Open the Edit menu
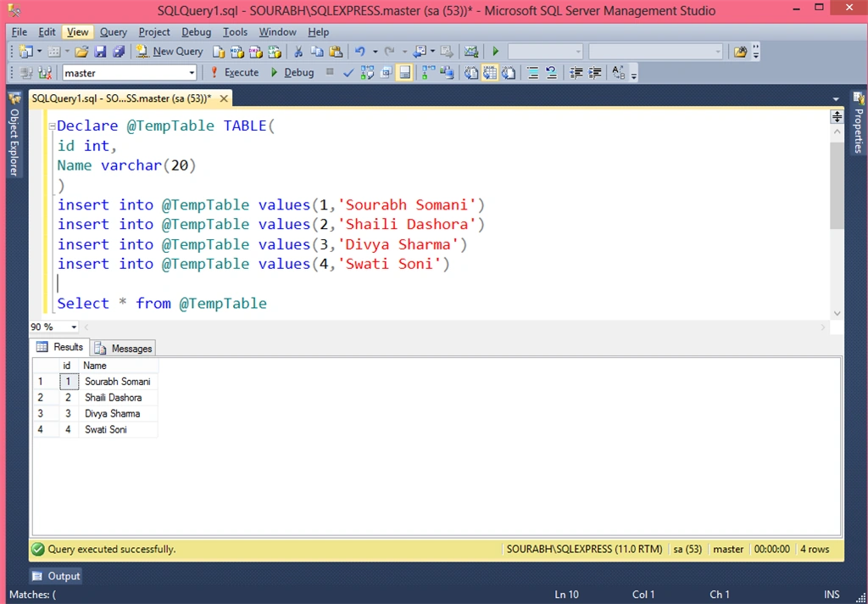This screenshot has width=868, height=604. point(47,32)
